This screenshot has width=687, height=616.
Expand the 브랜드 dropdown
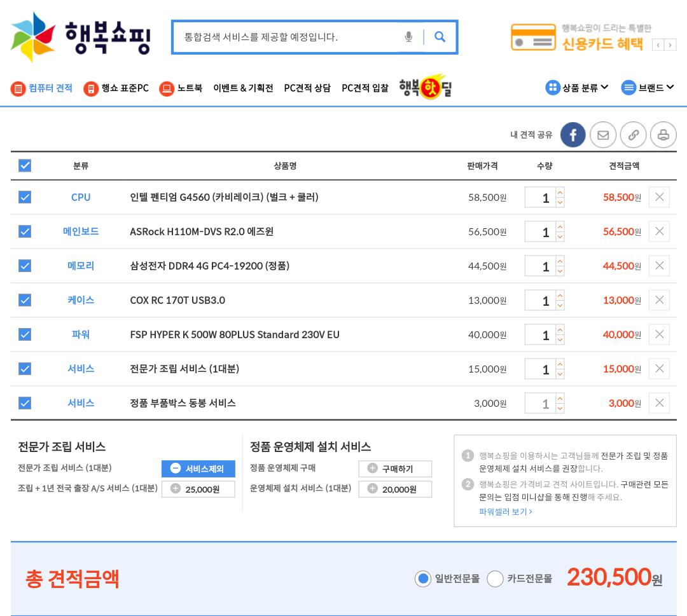tap(648, 88)
